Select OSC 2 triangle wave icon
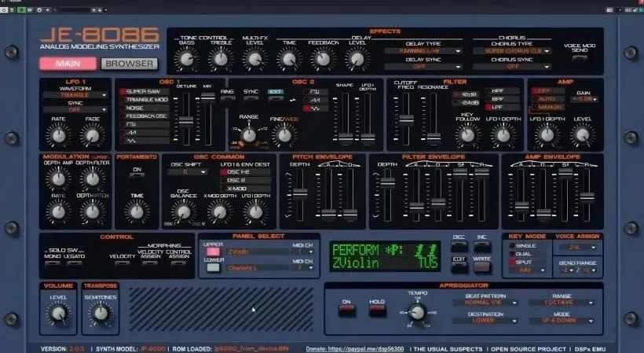The image size is (644, 353). click(316, 108)
